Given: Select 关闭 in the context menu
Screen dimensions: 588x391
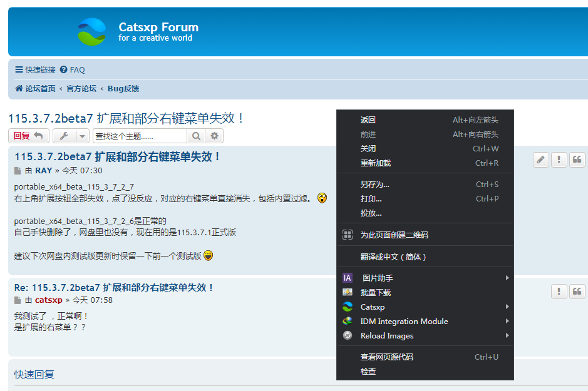Looking at the screenshot, I should [x=425, y=149].
